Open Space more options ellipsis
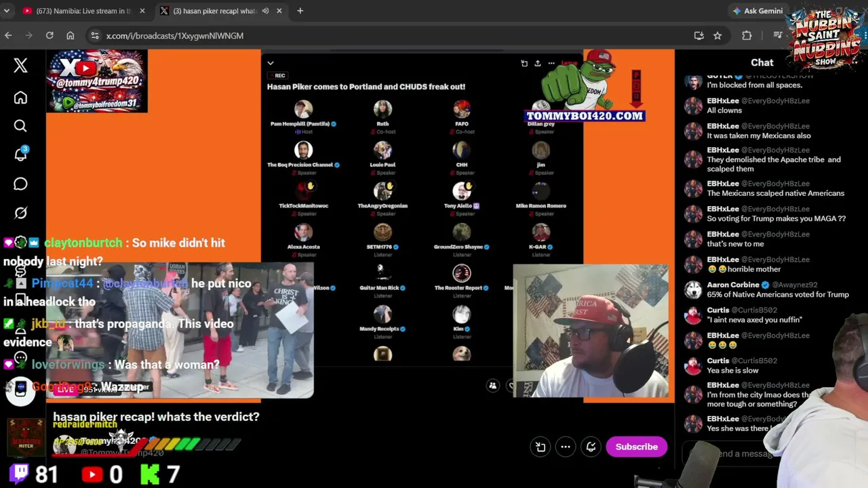 [x=551, y=64]
